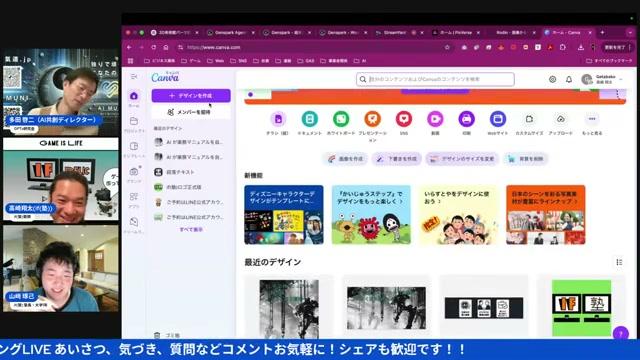The width and height of the screenshot is (640, 360).
Task: Click the メンバーを招待 invite members button
Action: pos(191,112)
